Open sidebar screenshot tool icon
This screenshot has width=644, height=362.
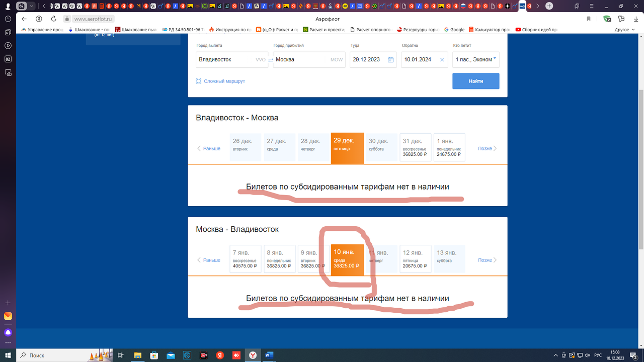[8, 72]
